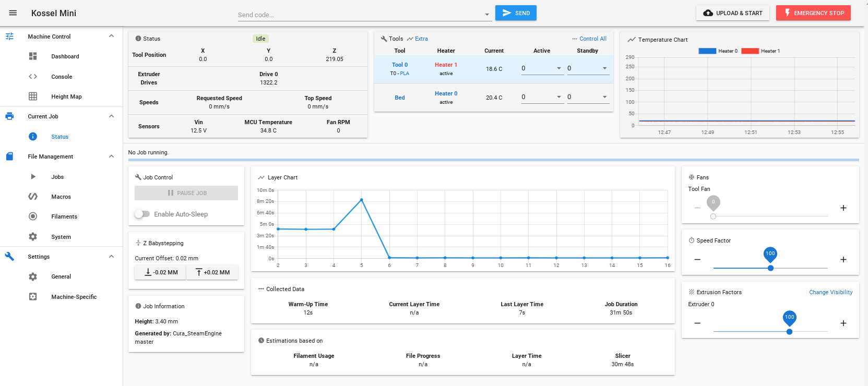Open the Macros page
The width and height of the screenshot is (868, 386).
click(x=61, y=197)
